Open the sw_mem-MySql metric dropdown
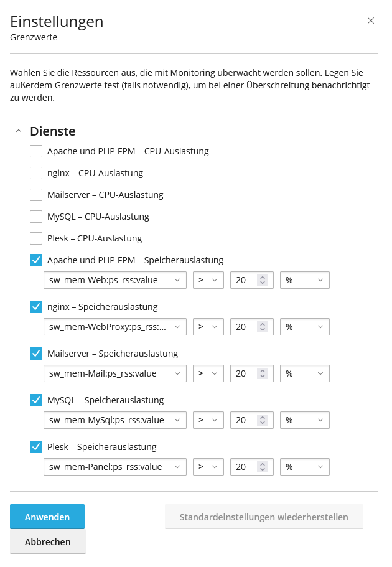 pos(115,420)
